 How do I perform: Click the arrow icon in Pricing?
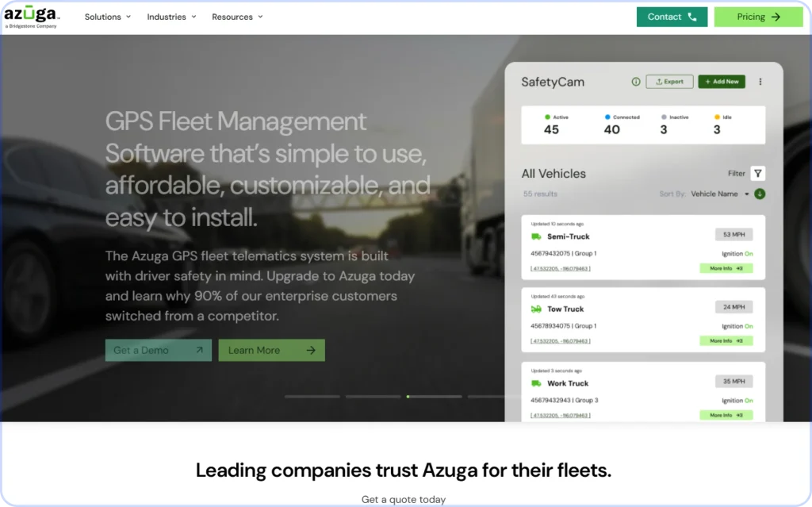[x=776, y=17]
